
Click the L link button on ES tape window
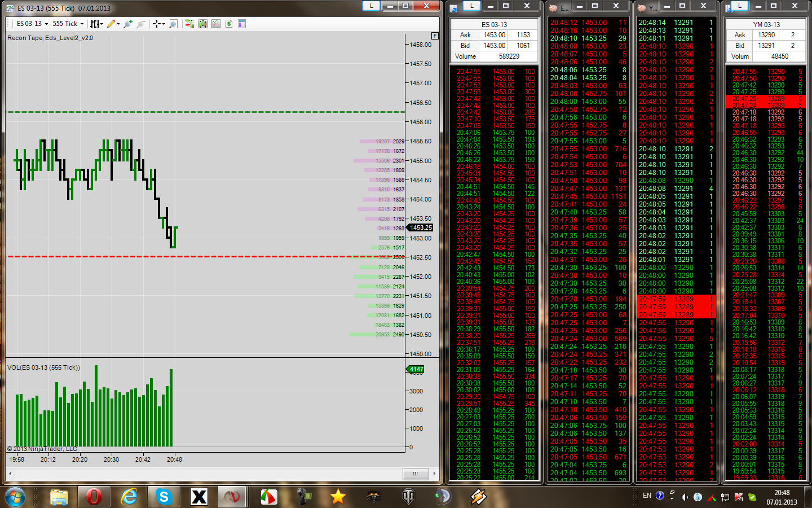pyautogui.click(x=471, y=6)
